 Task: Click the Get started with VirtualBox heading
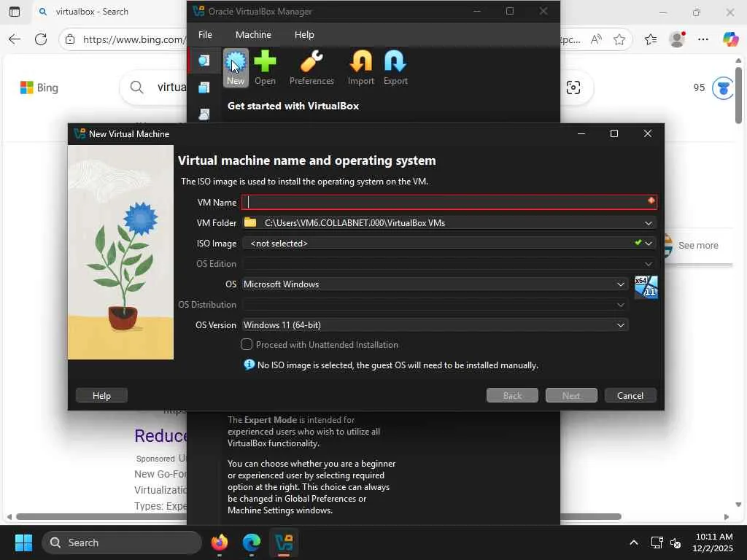293,106
